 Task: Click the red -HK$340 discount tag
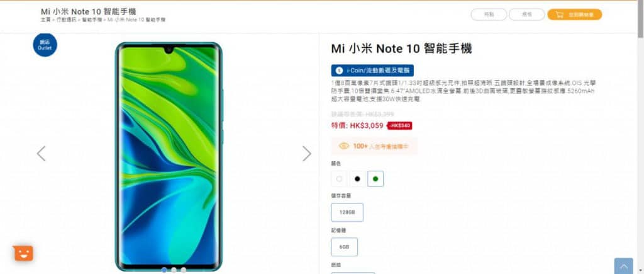click(400, 125)
